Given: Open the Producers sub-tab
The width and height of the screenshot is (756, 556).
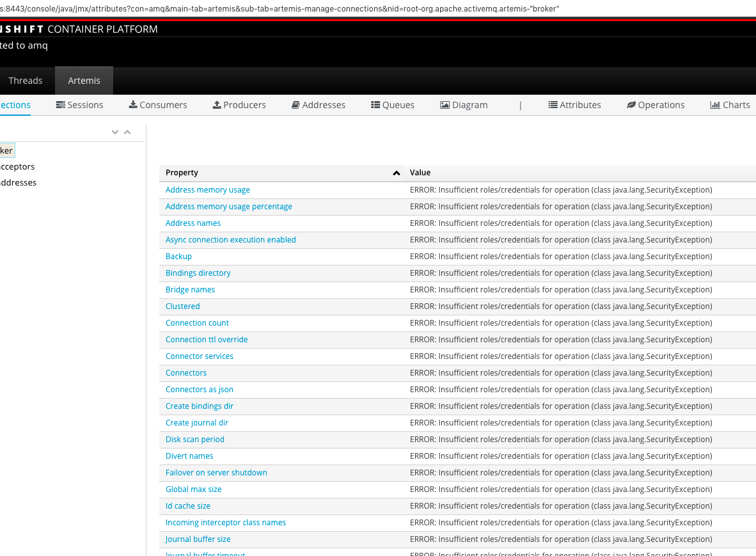Looking at the screenshot, I should point(239,105).
